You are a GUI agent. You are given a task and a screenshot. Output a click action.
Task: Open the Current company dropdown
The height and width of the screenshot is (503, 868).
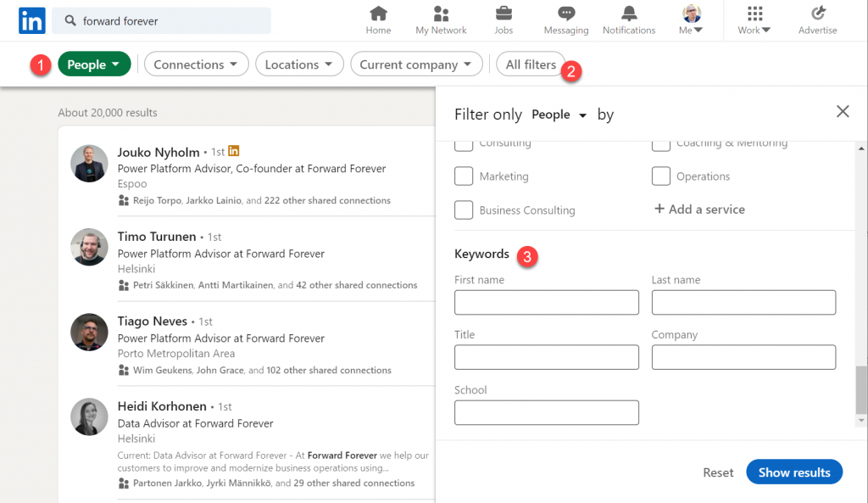pyautogui.click(x=416, y=64)
